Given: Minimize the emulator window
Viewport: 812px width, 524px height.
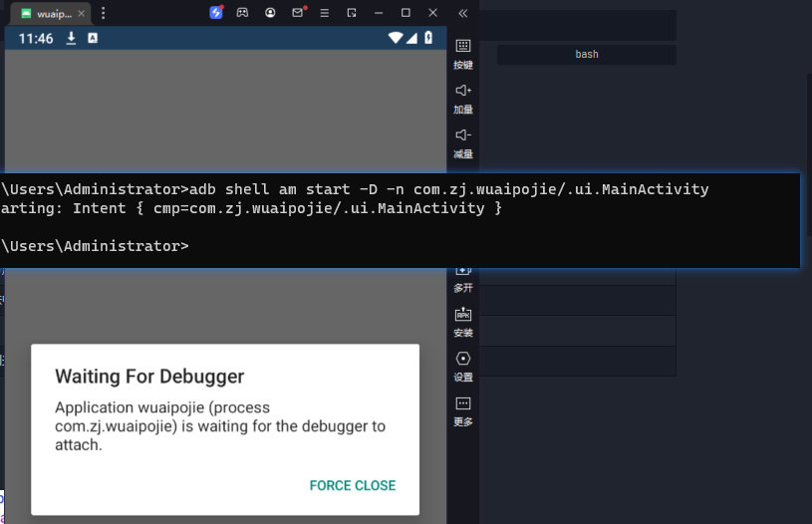Looking at the screenshot, I should (379, 13).
